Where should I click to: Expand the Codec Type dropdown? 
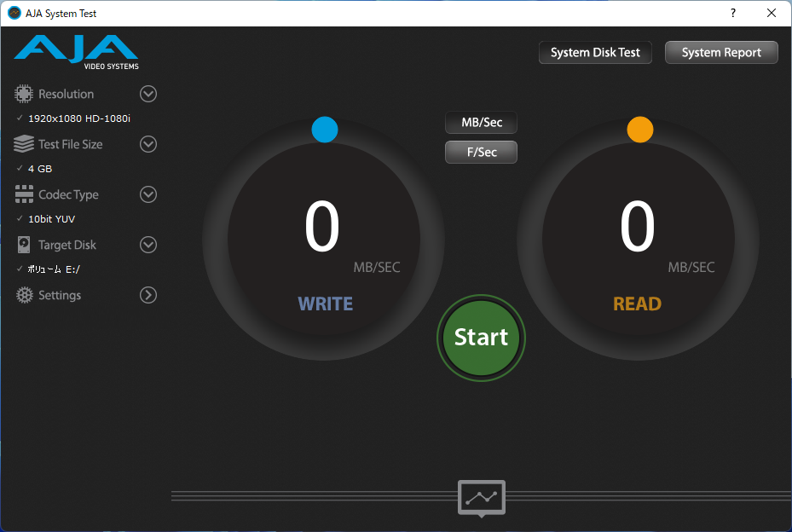click(x=147, y=194)
